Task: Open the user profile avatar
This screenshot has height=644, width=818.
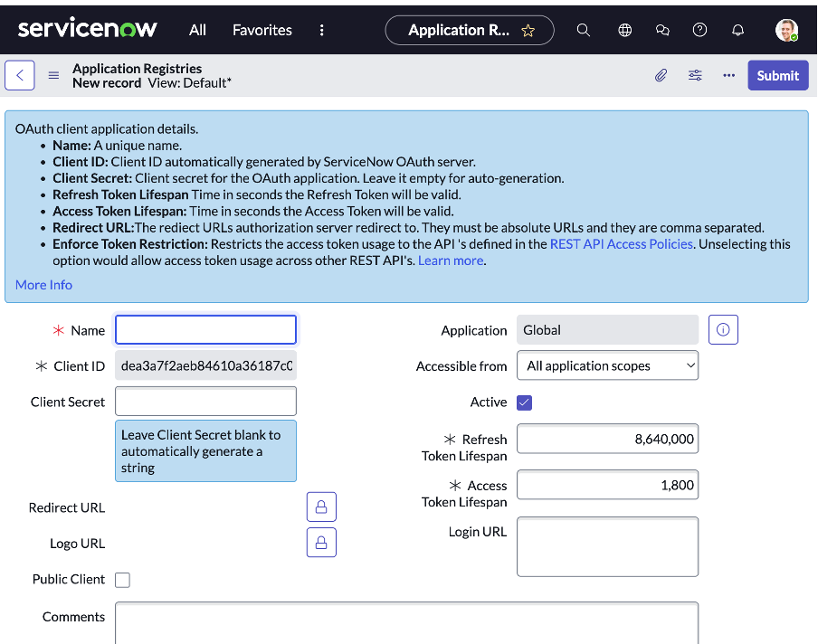Action: (786, 30)
